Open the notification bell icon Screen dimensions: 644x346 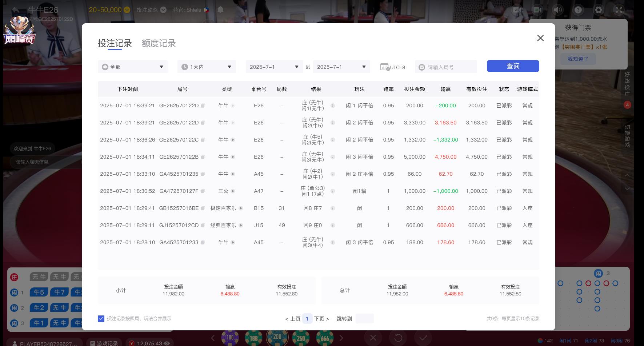[220, 10]
